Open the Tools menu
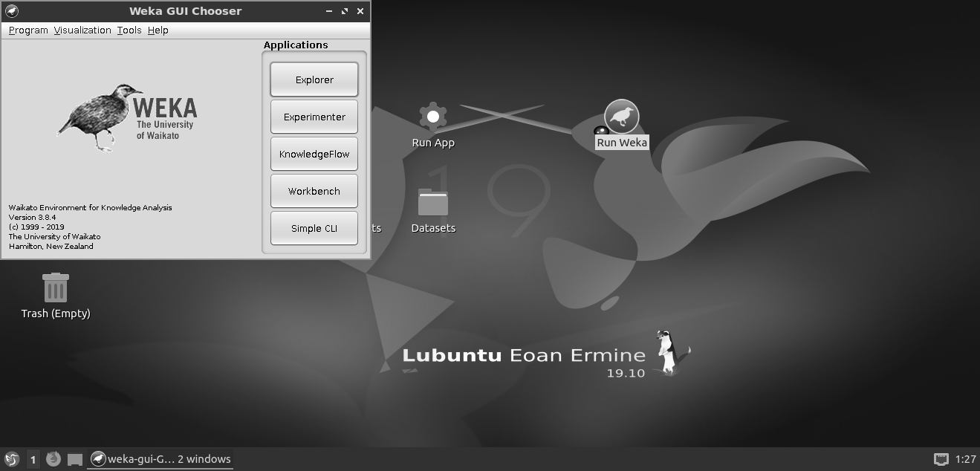 129,30
